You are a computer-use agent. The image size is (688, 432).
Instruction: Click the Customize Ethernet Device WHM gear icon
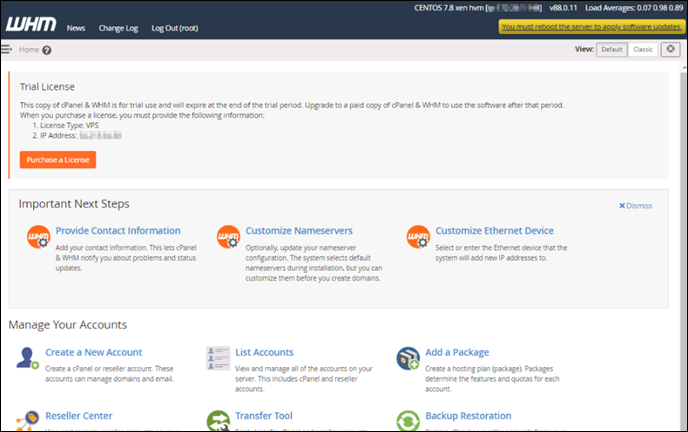point(418,237)
